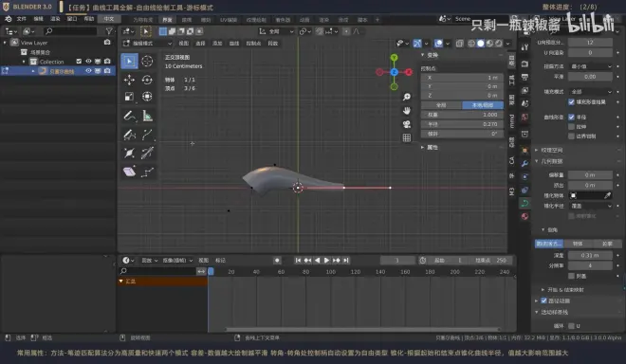The width and height of the screenshot is (626, 364).
Task: Open the 窗口 menu
Action: (x=72, y=19)
